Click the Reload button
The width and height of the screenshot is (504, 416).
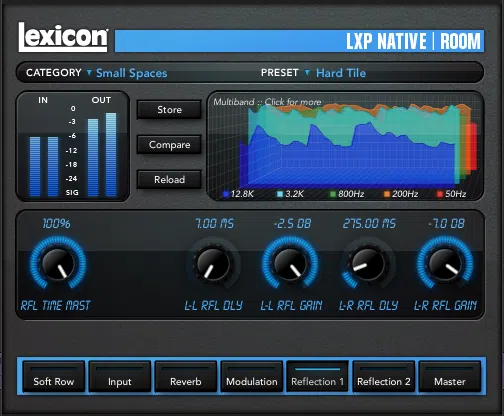(169, 179)
